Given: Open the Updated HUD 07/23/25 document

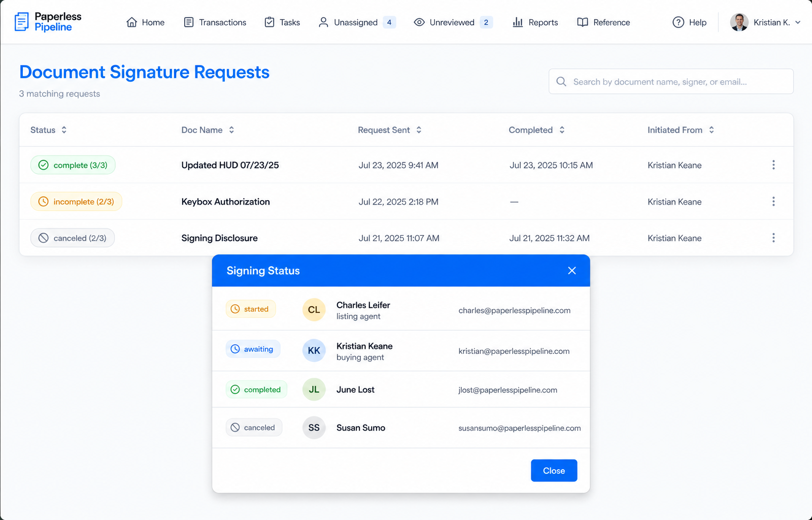Looking at the screenshot, I should pos(230,165).
